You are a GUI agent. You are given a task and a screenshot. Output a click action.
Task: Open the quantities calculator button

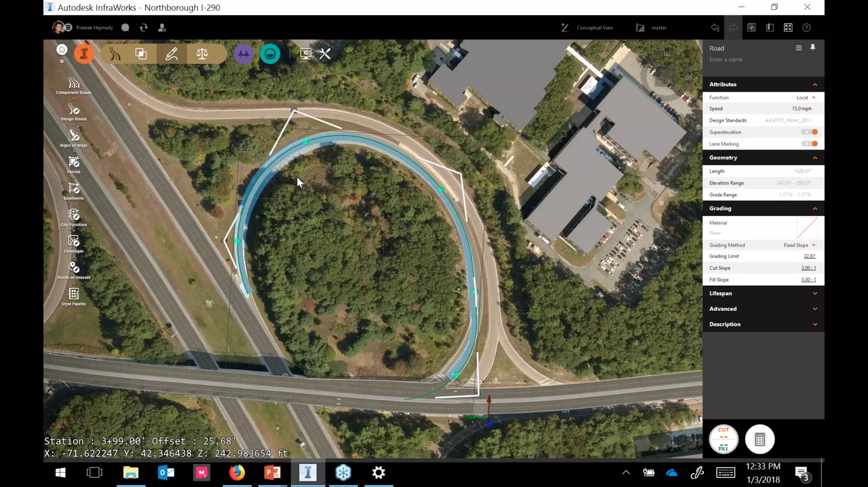pos(760,439)
